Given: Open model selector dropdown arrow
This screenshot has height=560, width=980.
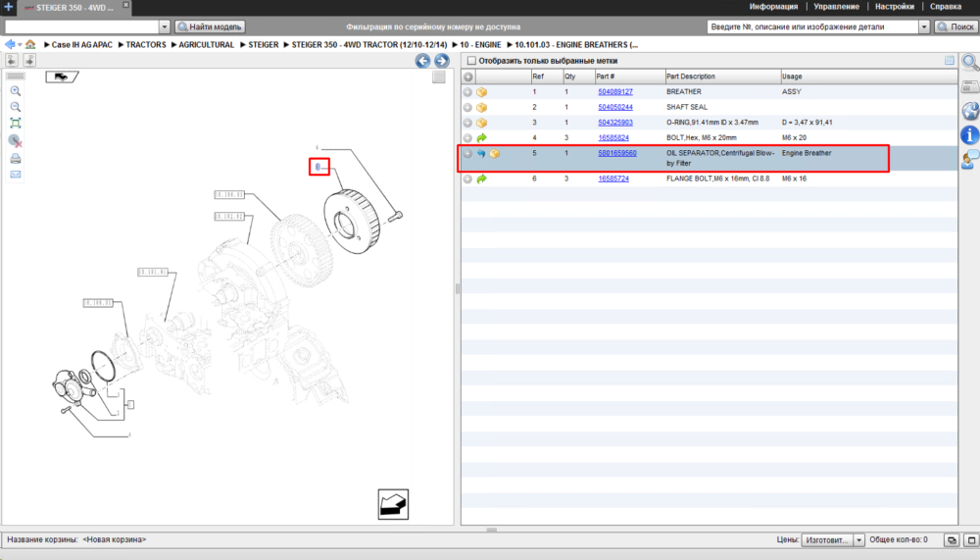Looking at the screenshot, I should pos(165,26).
